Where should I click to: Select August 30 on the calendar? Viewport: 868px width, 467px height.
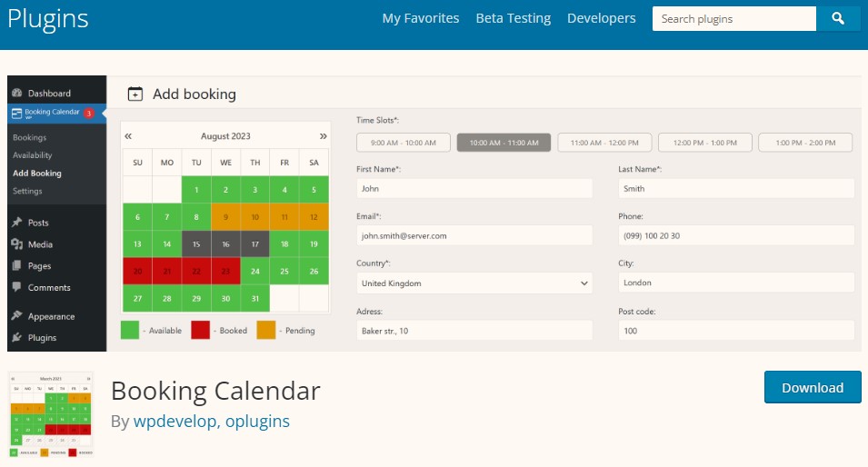225,298
